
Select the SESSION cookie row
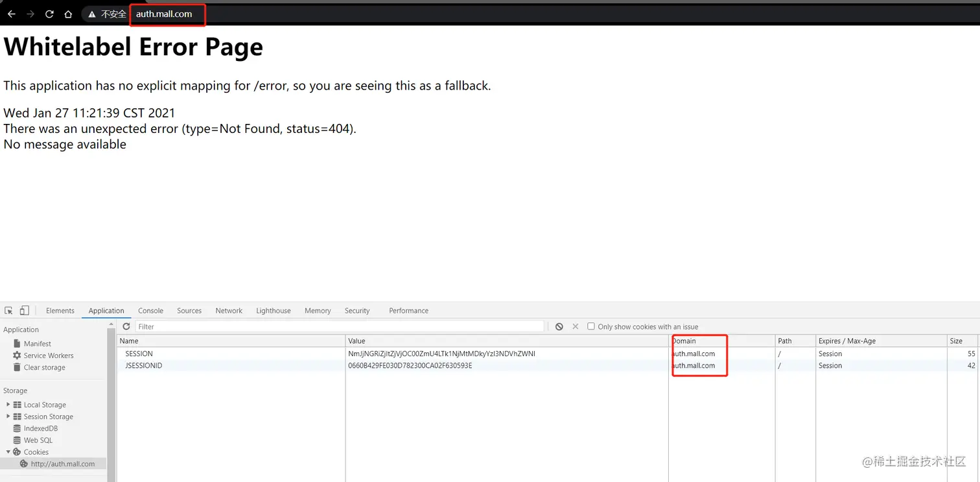[x=548, y=354]
